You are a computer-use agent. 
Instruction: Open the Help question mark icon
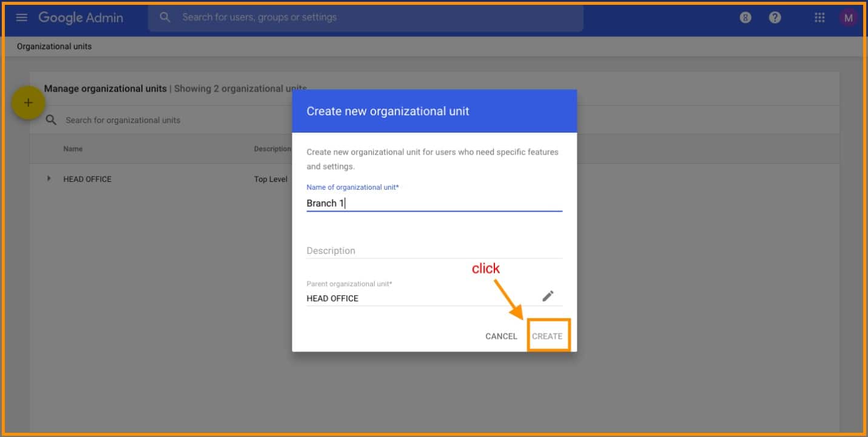point(775,18)
